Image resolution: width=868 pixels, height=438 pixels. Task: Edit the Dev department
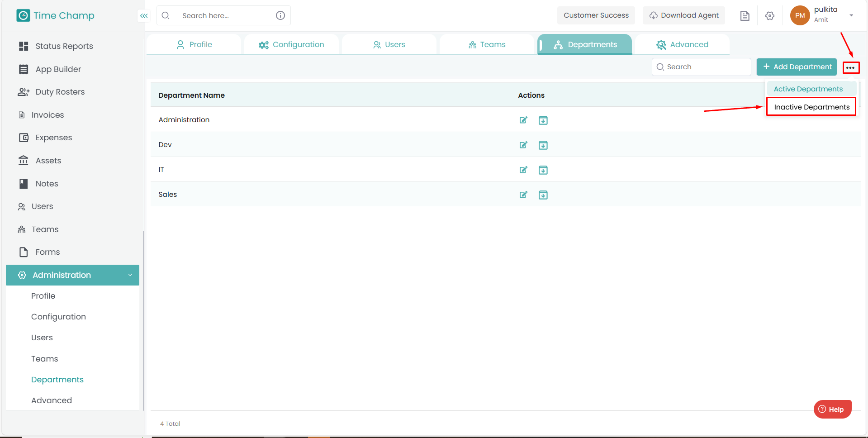click(523, 145)
